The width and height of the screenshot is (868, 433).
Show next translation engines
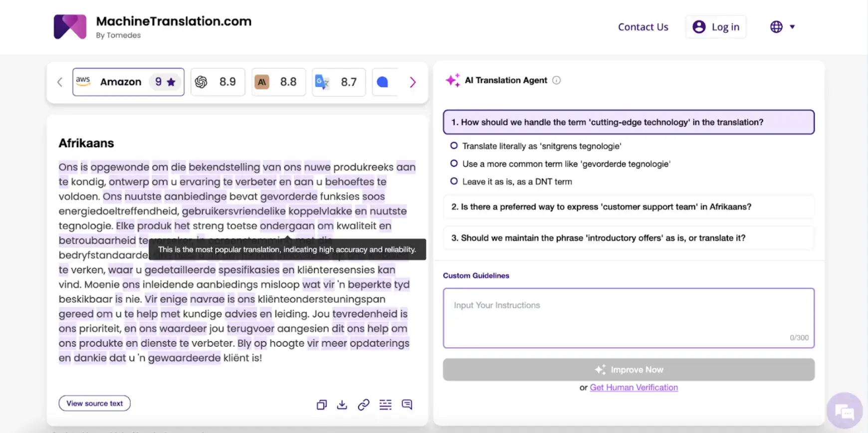click(413, 82)
